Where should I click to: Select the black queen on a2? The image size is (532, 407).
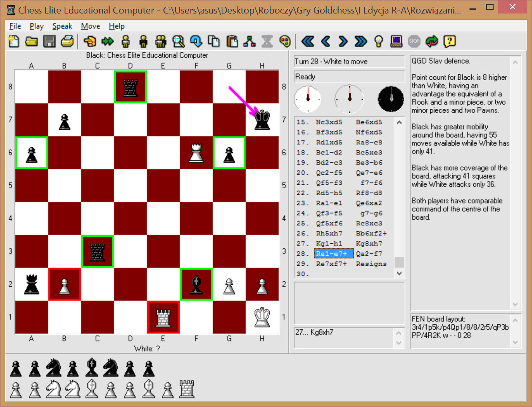[32, 284]
